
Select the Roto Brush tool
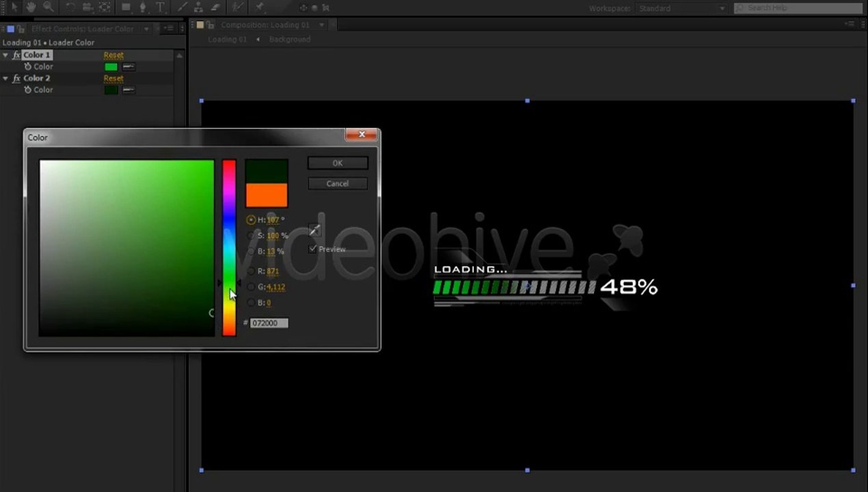(x=236, y=8)
